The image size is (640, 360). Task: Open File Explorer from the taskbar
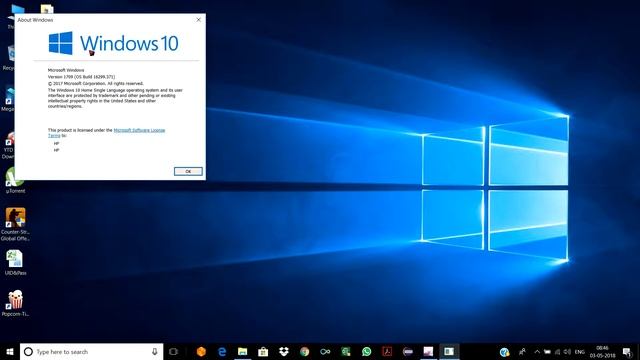[x=242, y=351]
